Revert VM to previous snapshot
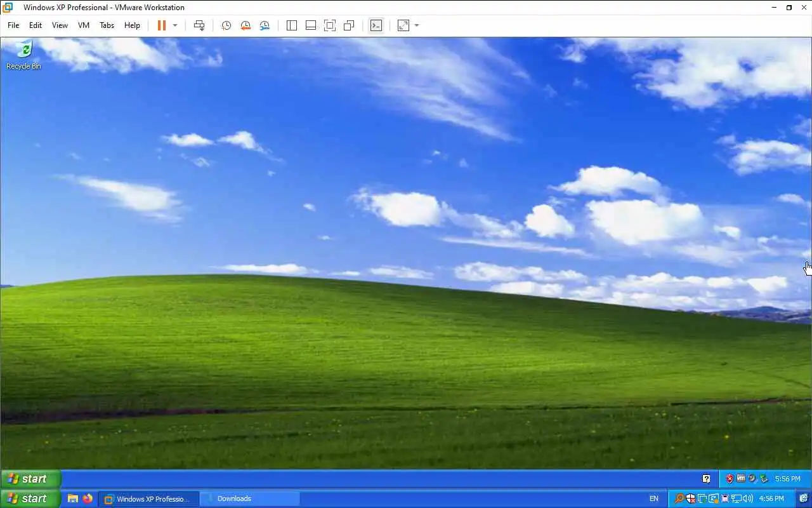 246,25
